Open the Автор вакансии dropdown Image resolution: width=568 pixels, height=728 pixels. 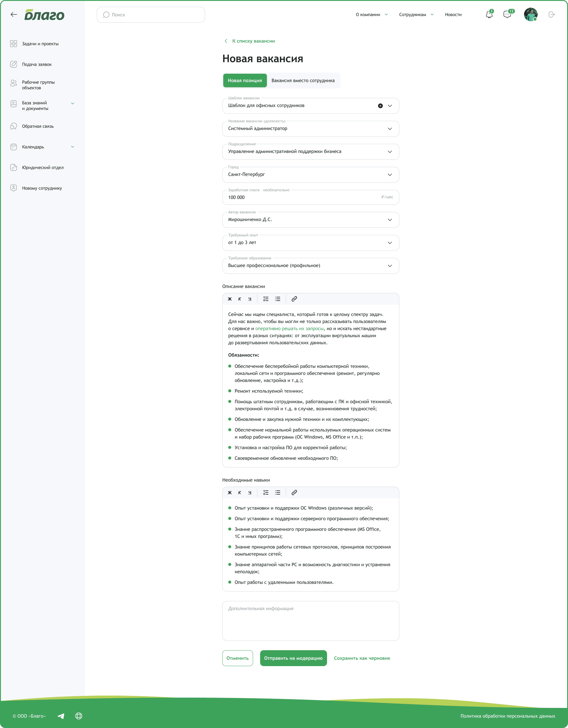pyautogui.click(x=311, y=220)
